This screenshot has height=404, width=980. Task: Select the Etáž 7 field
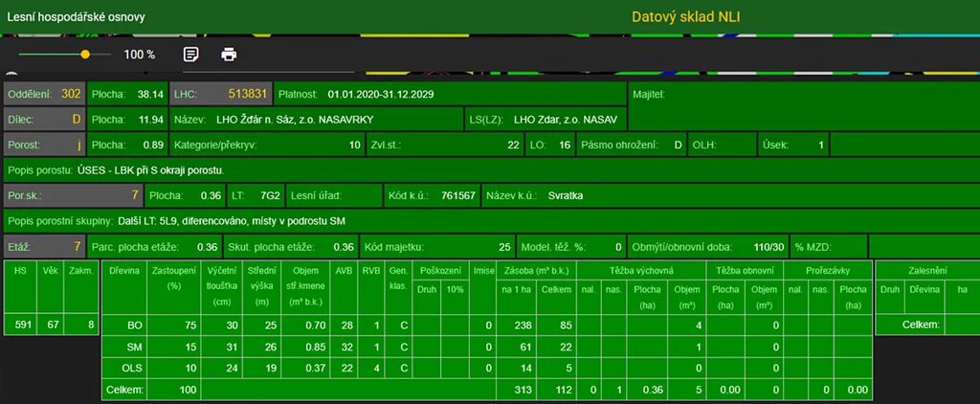coord(44,246)
